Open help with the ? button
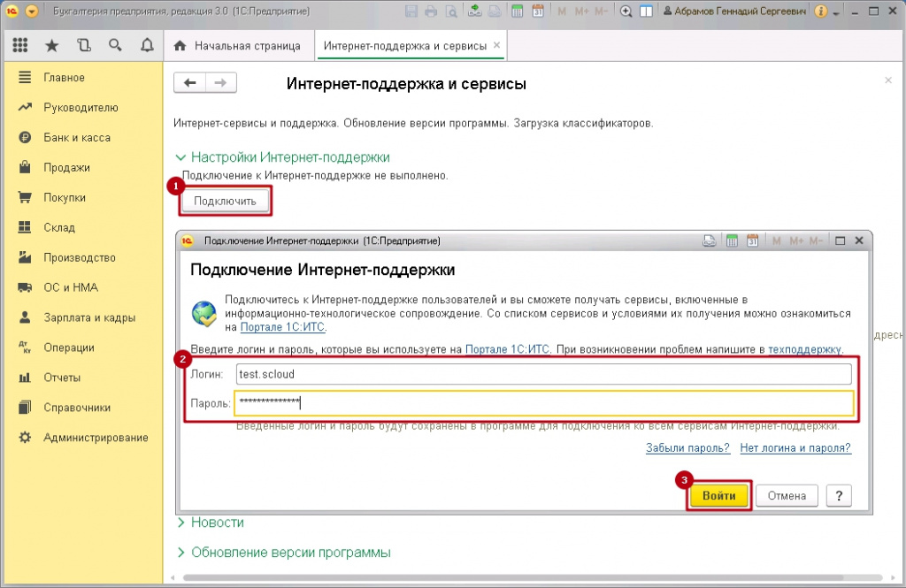 [x=839, y=495]
